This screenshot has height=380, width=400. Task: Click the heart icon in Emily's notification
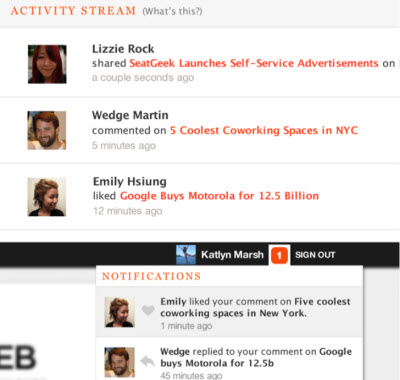click(148, 310)
